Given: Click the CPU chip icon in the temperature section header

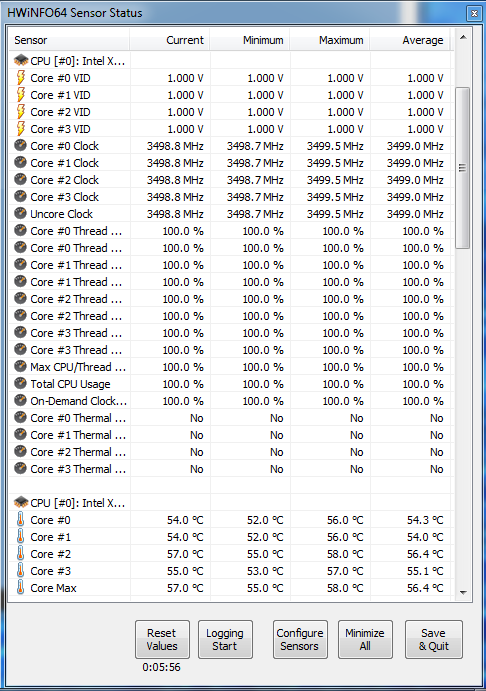Looking at the screenshot, I should tap(21, 502).
